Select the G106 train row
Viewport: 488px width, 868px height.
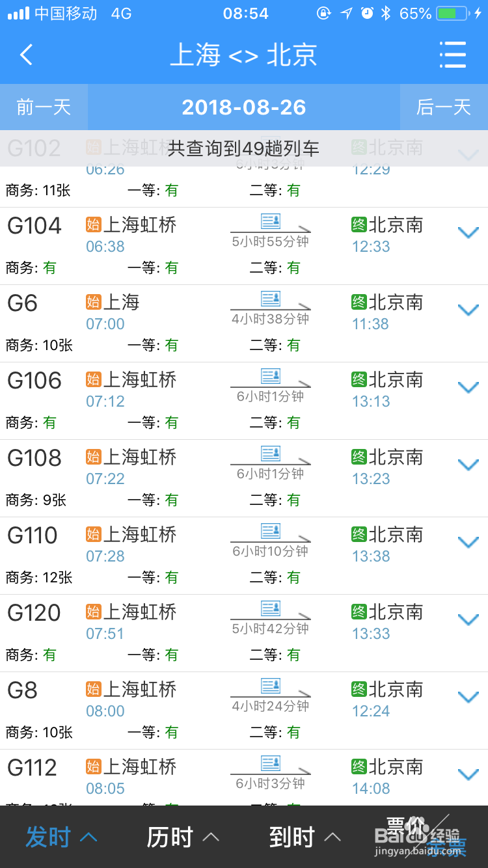[244, 401]
